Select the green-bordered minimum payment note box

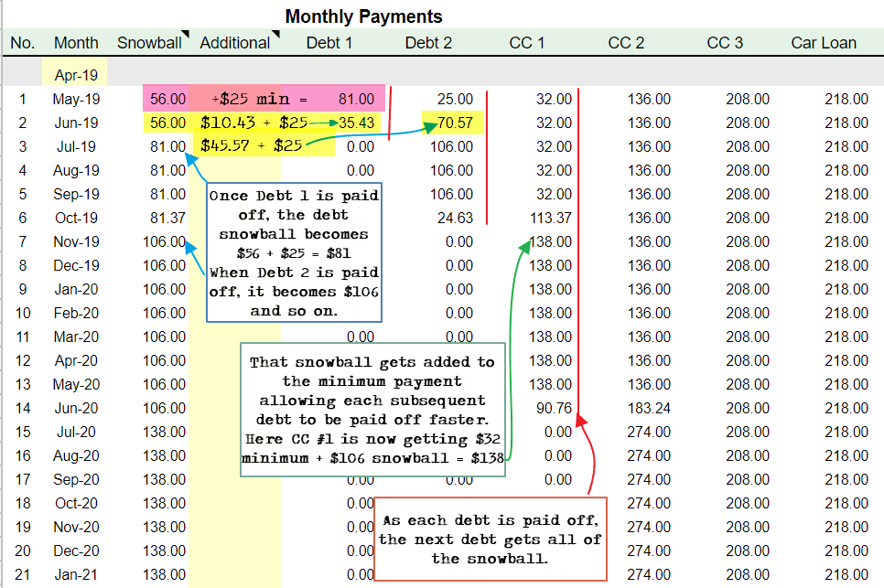click(372, 410)
